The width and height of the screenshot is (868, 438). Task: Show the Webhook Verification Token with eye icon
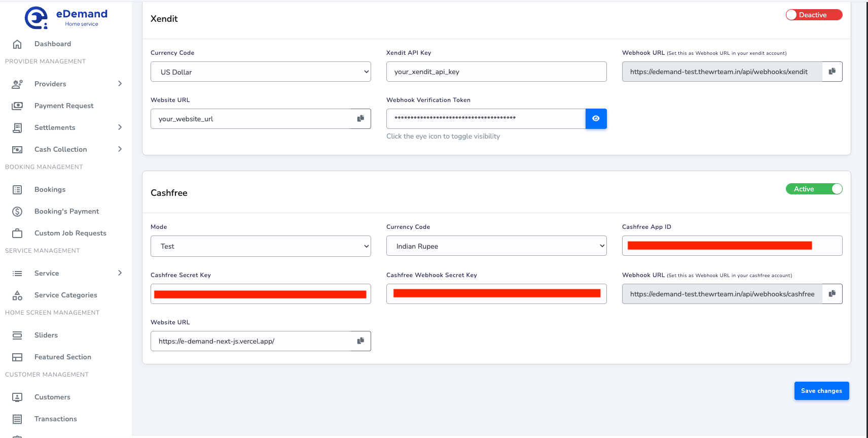pos(596,119)
